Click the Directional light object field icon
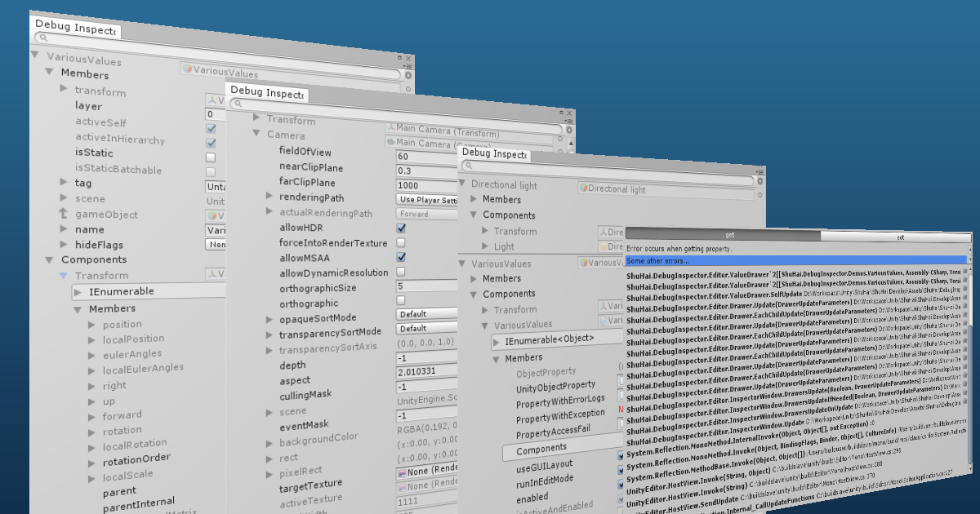 [582, 188]
